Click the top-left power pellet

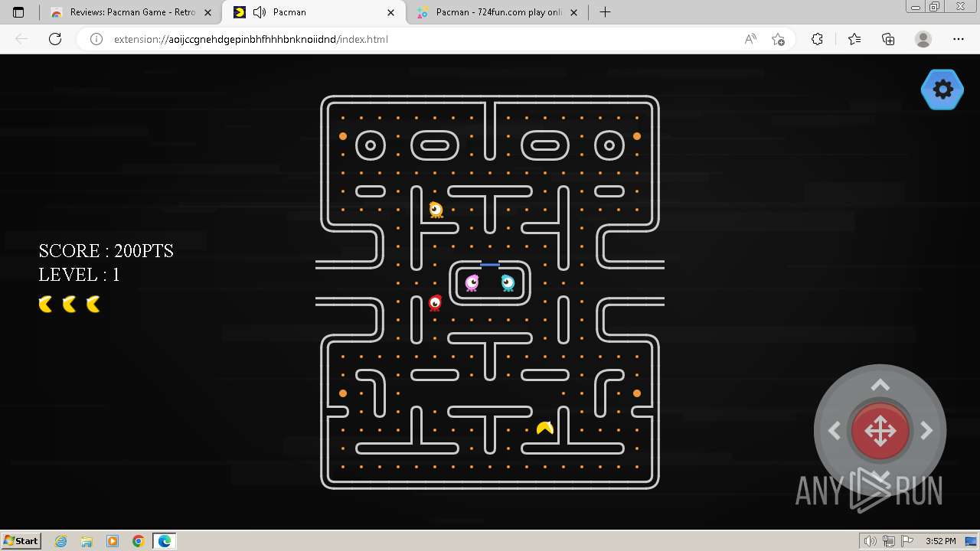[343, 136]
